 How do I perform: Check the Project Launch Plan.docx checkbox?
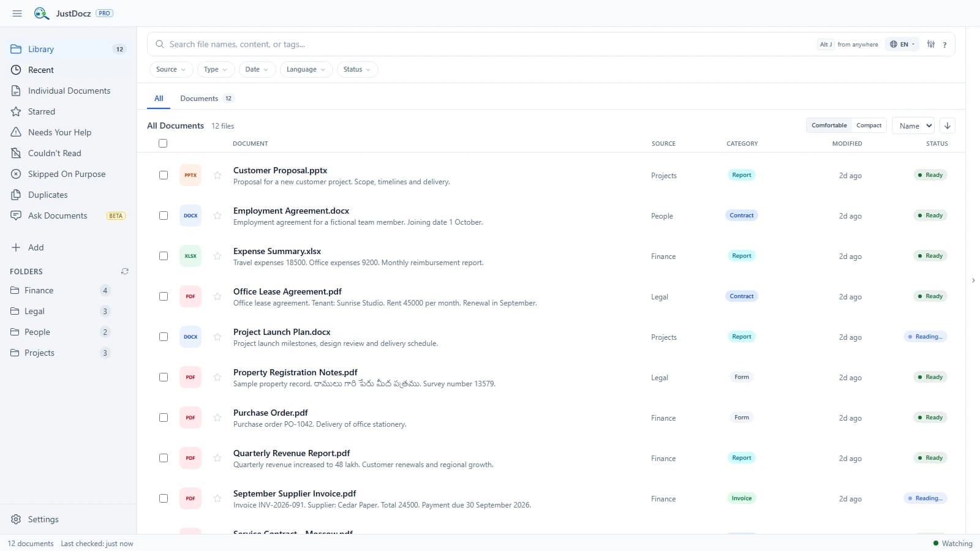(x=164, y=337)
